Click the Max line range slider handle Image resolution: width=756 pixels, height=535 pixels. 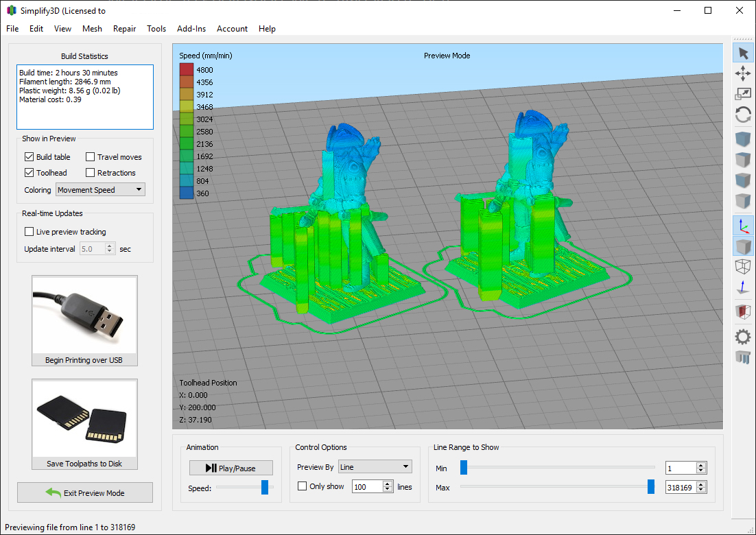click(651, 487)
